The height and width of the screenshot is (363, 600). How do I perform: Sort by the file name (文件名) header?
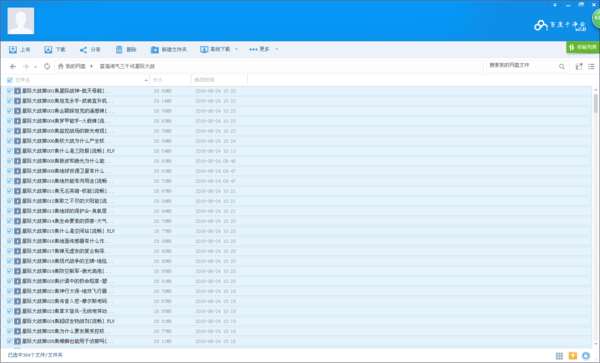click(23, 80)
